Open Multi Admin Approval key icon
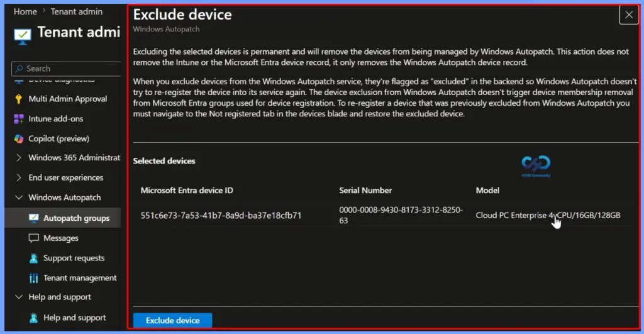The image size is (644, 334). tap(18, 99)
